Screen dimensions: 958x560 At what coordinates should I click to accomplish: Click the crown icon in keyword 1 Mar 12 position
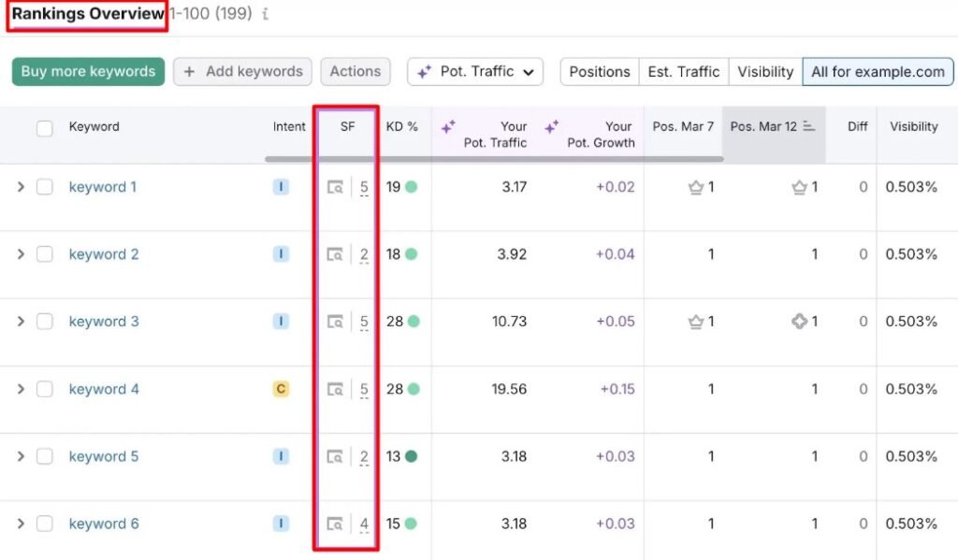799,188
